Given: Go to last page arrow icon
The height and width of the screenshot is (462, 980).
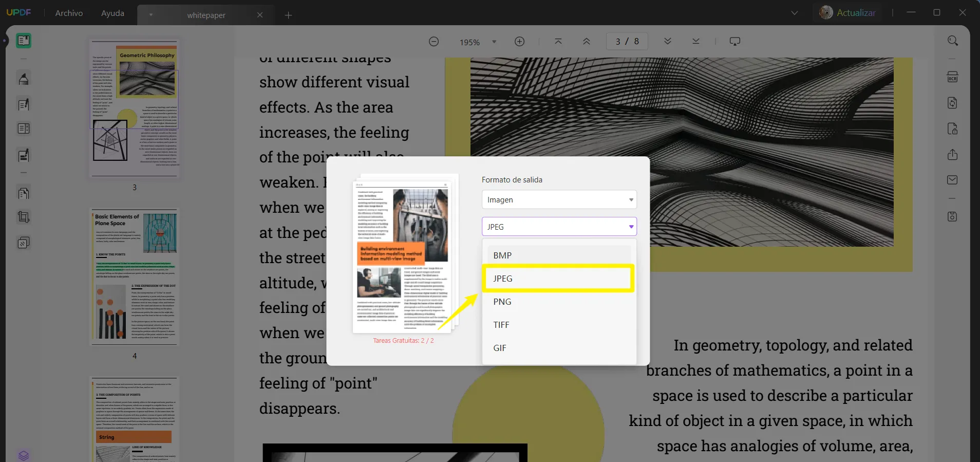Looking at the screenshot, I should pyautogui.click(x=696, y=41).
